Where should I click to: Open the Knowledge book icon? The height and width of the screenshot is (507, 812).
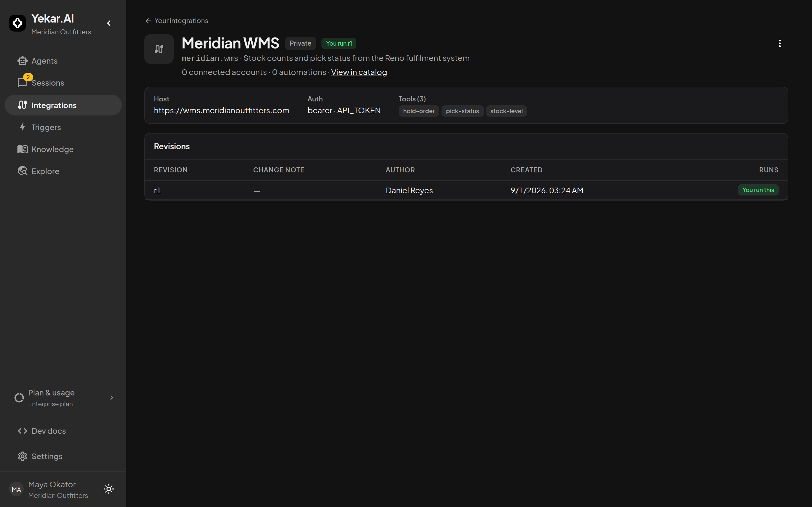click(x=23, y=149)
